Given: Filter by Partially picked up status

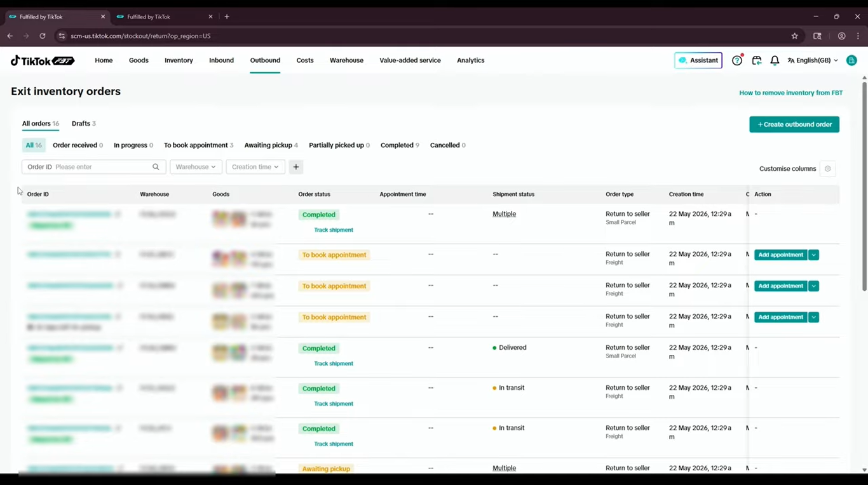Looking at the screenshot, I should pos(339,145).
